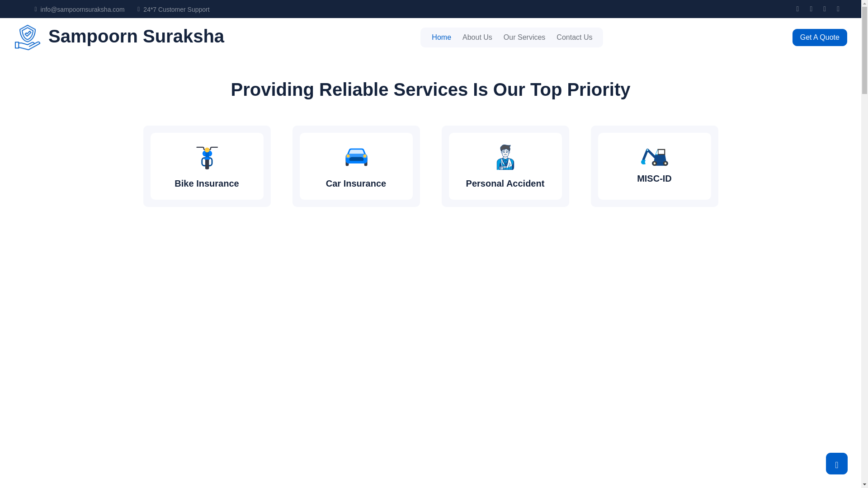Go to the Home menu item
The image size is (868, 488).
(x=441, y=38)
